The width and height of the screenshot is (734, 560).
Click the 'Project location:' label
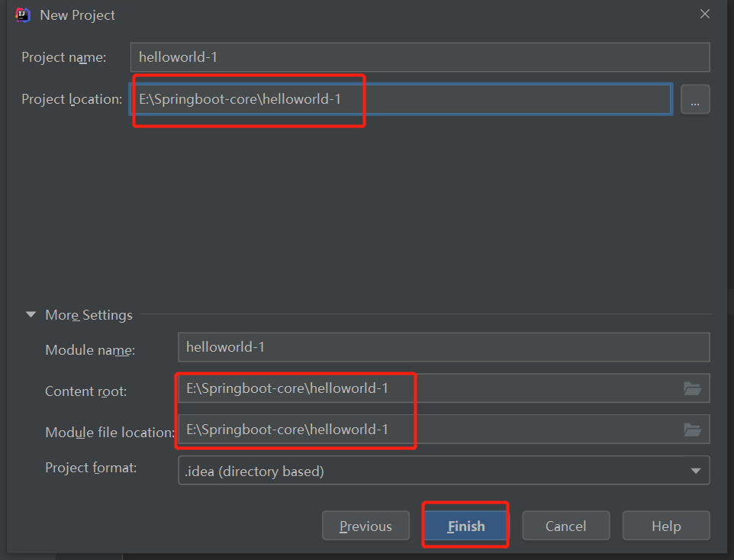pos(72,99)
